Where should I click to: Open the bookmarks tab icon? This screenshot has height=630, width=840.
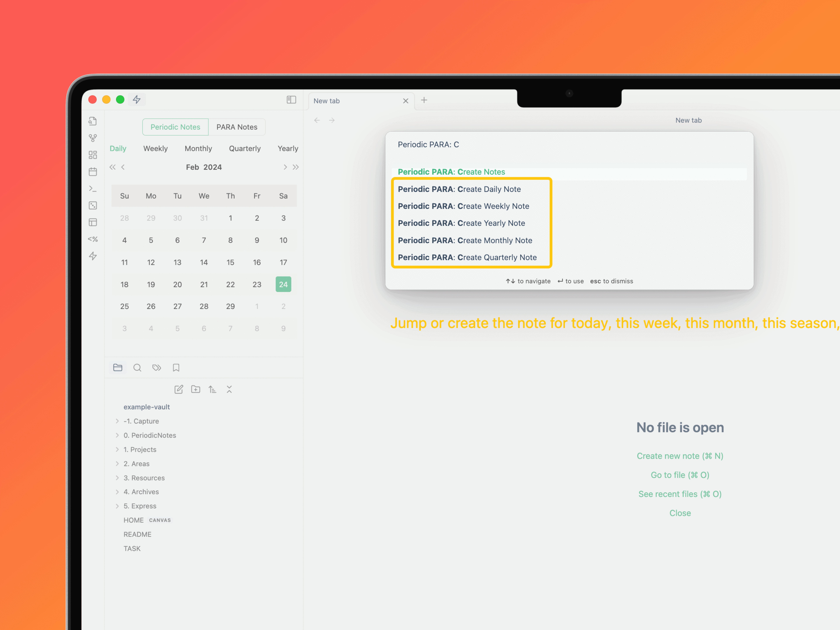click(x=176, y=368)
